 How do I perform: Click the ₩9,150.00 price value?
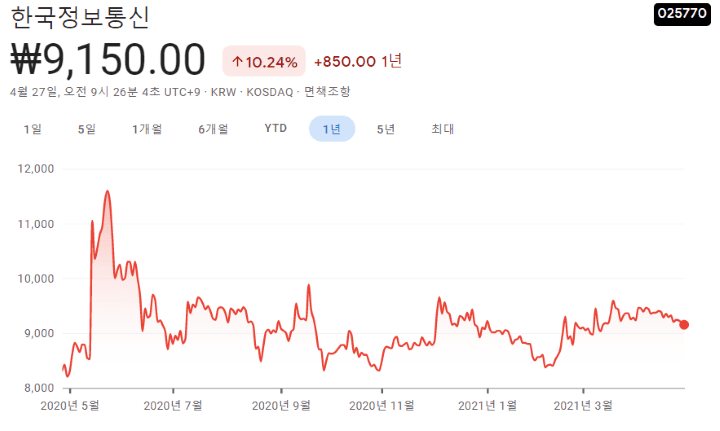[108, 59]
